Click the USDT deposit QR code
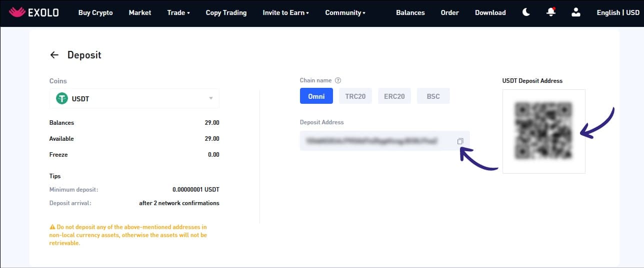Screen dimensions: 644x268 [x=544, y=131]
